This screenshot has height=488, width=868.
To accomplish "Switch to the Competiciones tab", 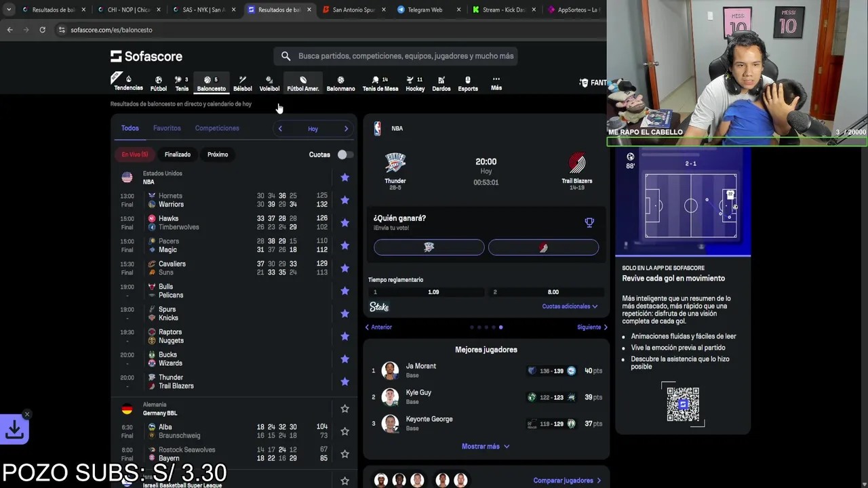I will click(x=217, y=128).
